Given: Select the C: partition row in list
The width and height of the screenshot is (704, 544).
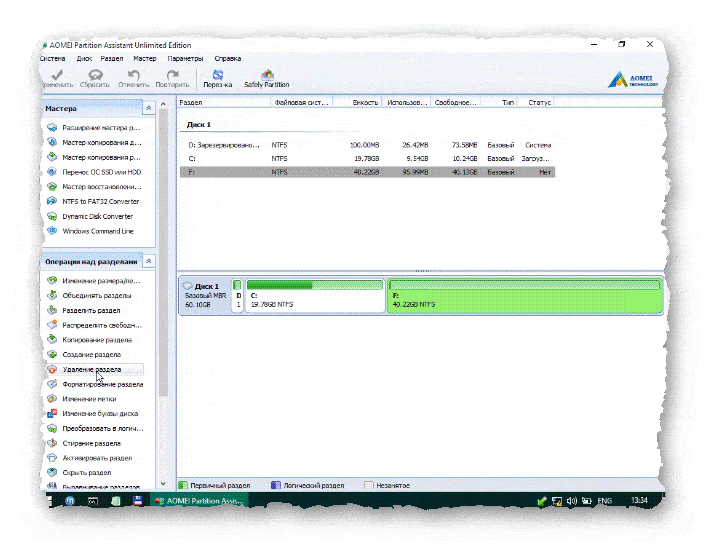Looking at the screenshot, I should (367, 158).
